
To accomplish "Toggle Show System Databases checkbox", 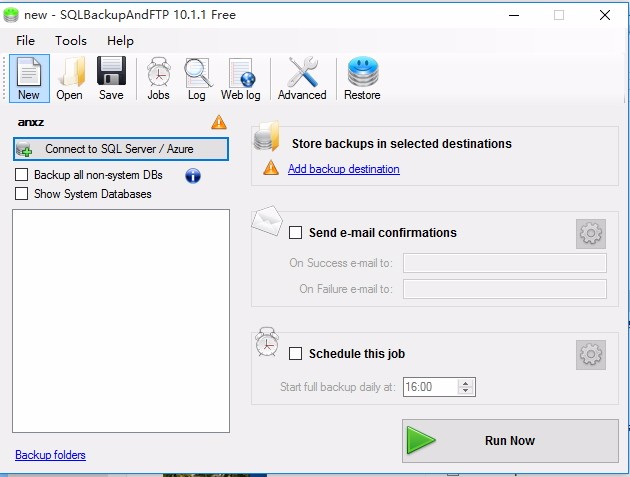I will (x=21, y=193).
